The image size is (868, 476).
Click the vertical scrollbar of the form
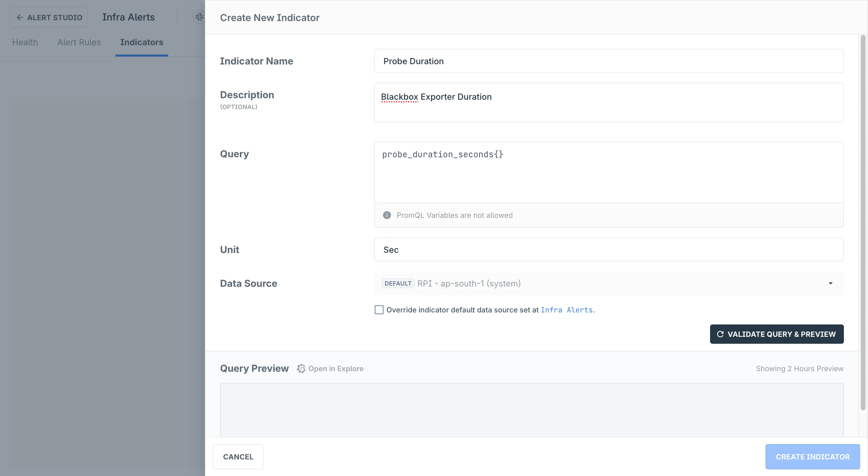tap(863, 222)
